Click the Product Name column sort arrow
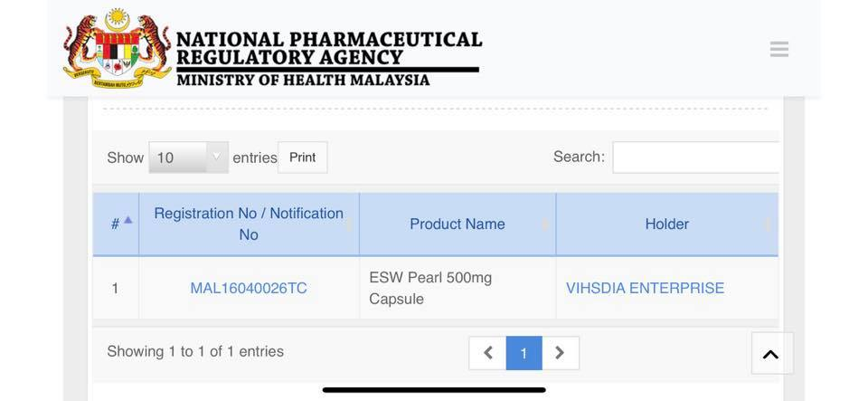The image size is (868, 401). pyautogui.click(x=545, y=224)
